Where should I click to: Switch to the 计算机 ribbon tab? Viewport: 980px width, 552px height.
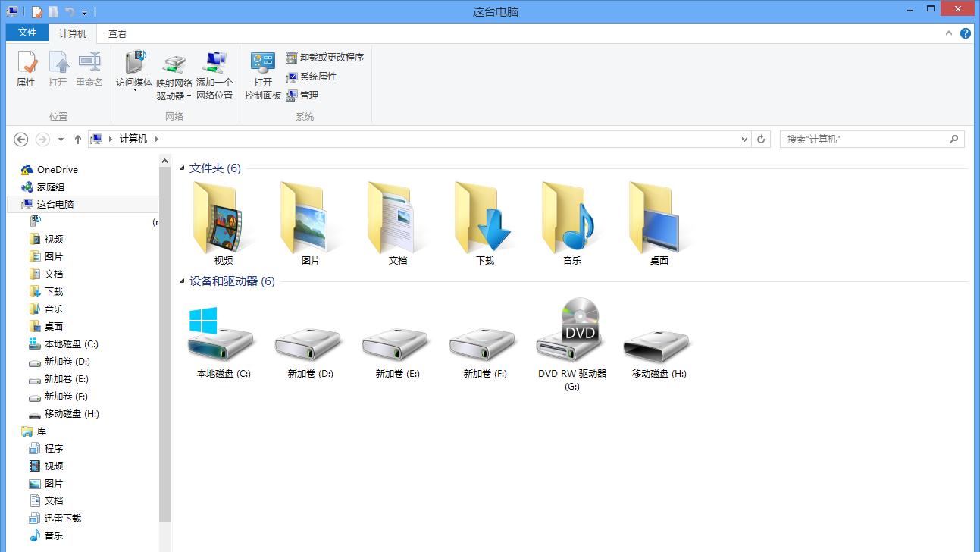[x=73, y=33]
